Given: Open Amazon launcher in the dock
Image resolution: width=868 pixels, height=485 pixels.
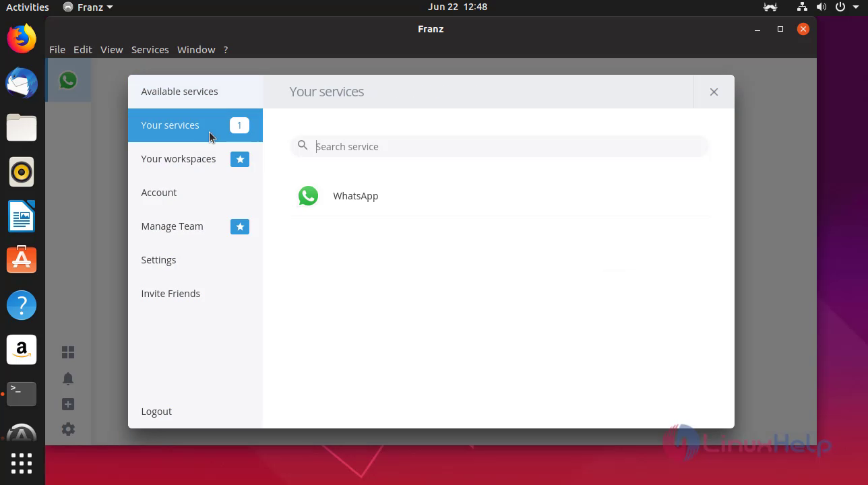Looking at the screenshot, I should point(22,350).
